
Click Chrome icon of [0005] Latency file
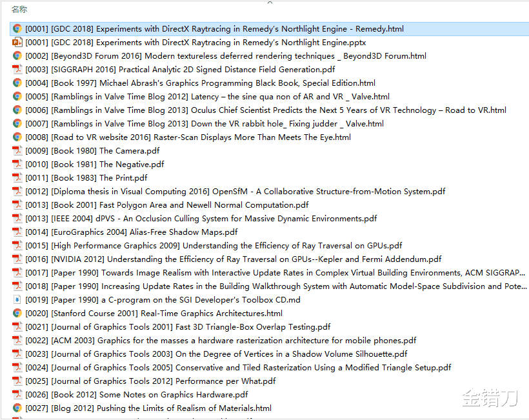[x=17, y=97]
